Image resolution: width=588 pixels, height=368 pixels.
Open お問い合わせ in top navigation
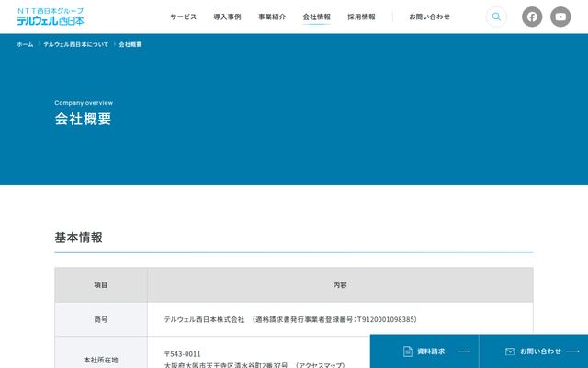[429, 17]
